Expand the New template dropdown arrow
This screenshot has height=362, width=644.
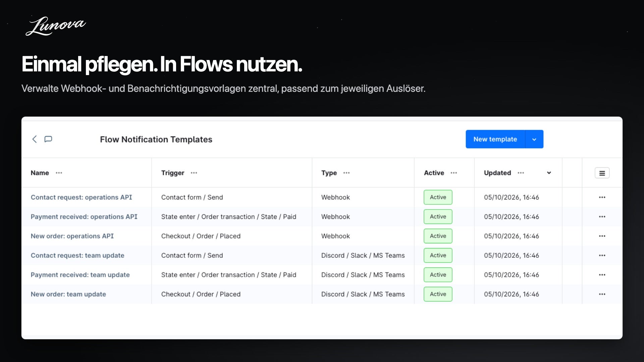pos(534,139)
